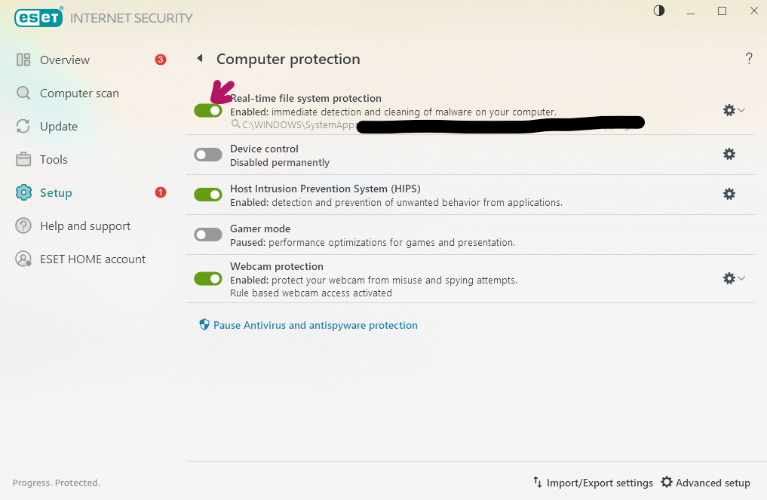Disable Real-time file system protection toggle
767x500 pixels.
click(x=208, y=110)
